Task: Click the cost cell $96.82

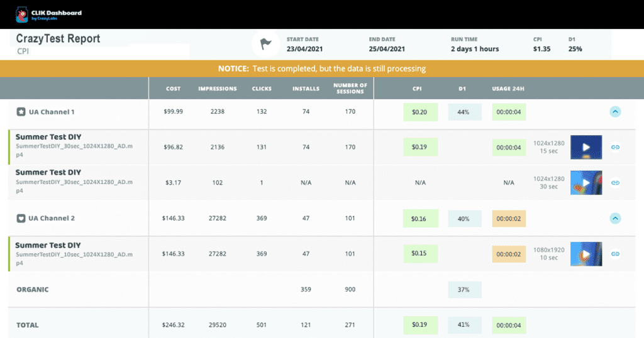Action: (174, 147)
